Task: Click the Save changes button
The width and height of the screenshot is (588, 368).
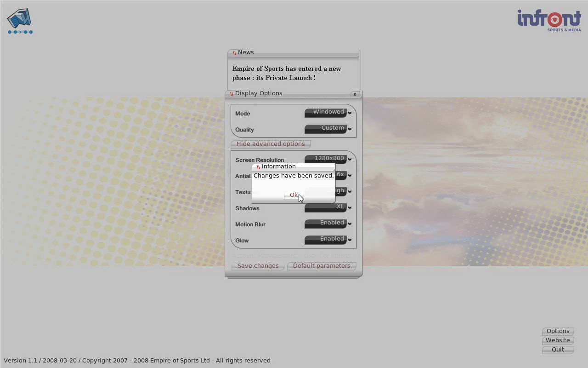Action: pos(258,266)
